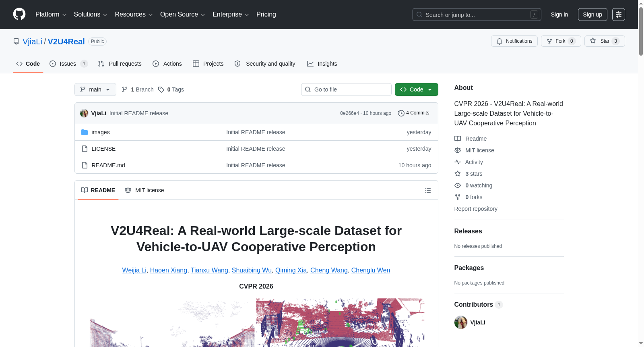
Task: Click the Projects table icon
Action: click(x=196, y=64)
